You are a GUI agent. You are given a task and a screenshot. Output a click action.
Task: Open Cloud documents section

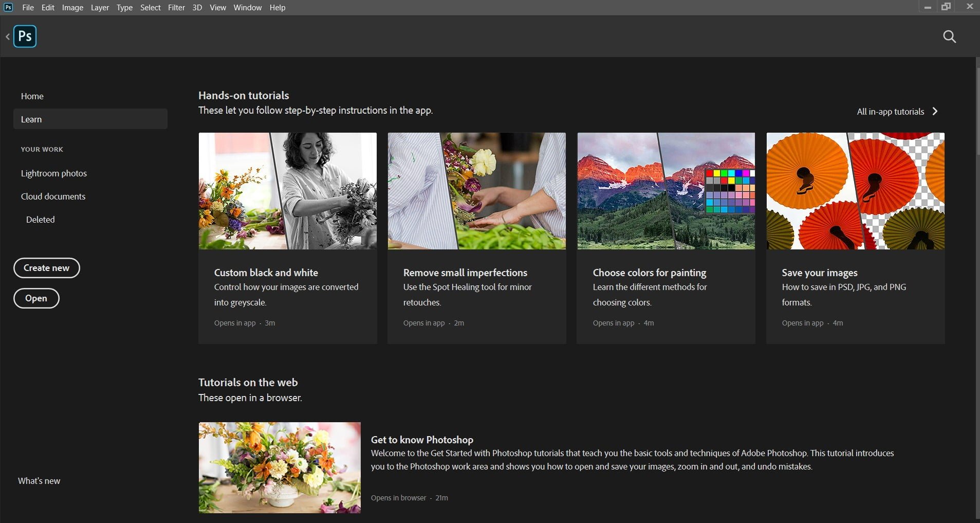pyautogui.click(x=53, y=196)
